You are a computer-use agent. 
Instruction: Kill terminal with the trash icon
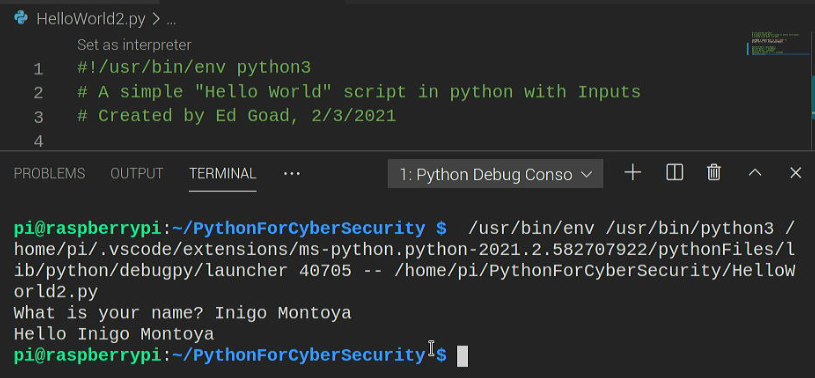click(x=714, y=173)
